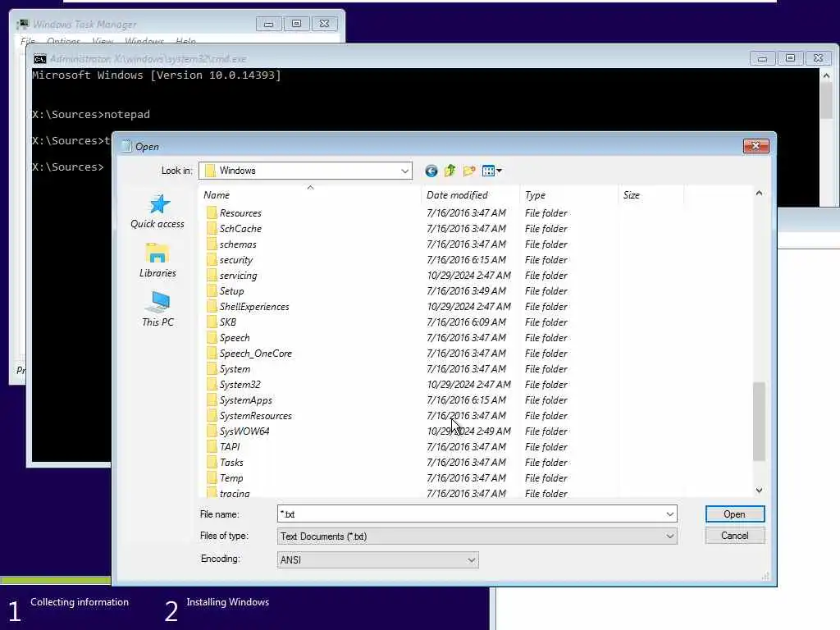Sort by Size column header
Screen dimensions: 840x630
pos(651,195)
